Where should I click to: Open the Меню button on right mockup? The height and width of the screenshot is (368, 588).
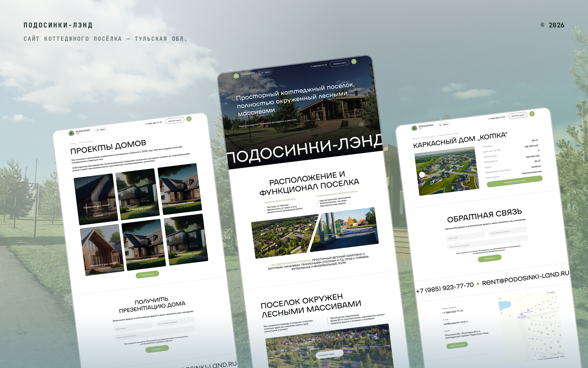click(x=444, y=125)
